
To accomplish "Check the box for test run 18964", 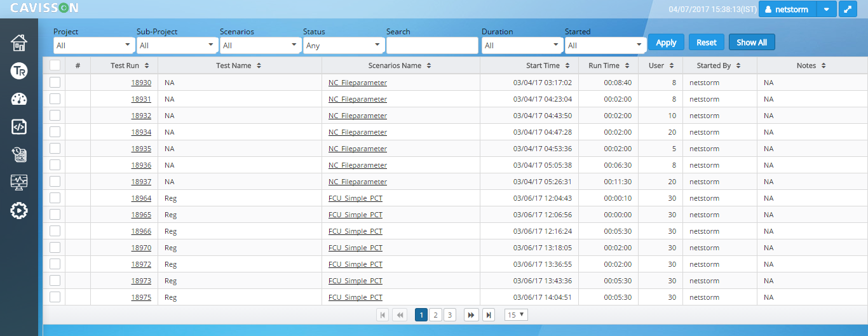I will [55, 198].
